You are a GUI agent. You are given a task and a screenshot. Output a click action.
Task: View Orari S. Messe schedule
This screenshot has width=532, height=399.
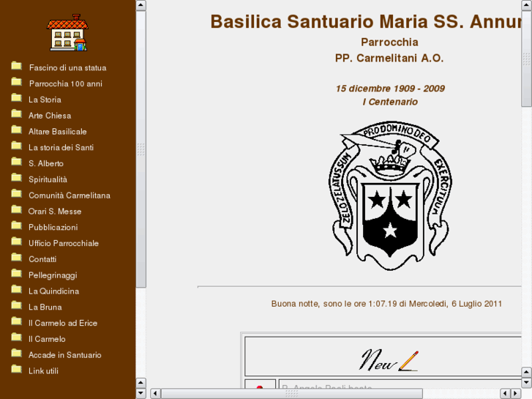click(55, 212)
